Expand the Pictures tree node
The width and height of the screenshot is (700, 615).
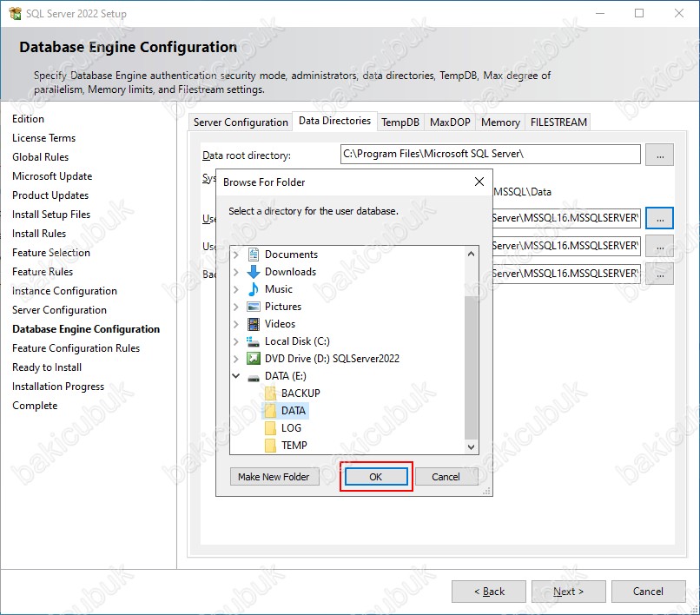coord(236,307)
